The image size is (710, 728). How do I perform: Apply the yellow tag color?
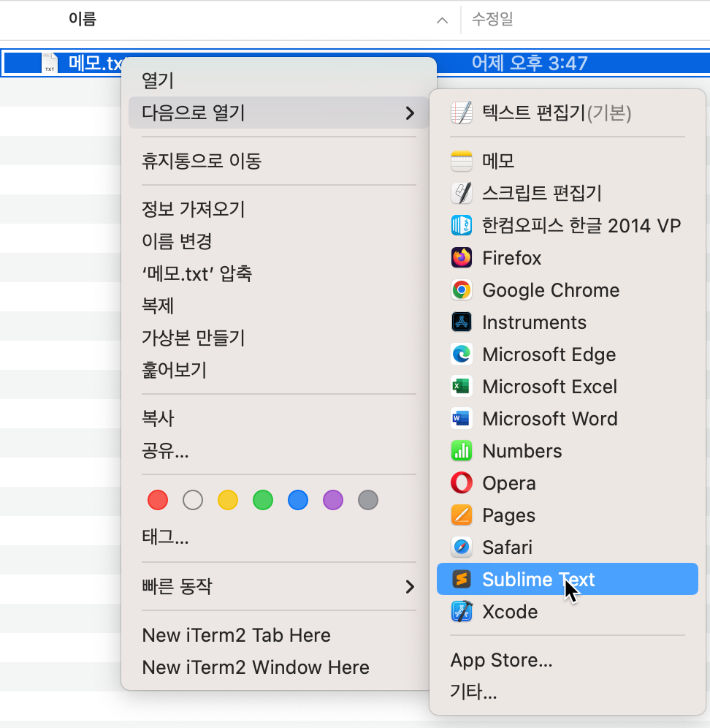[228, 500]
